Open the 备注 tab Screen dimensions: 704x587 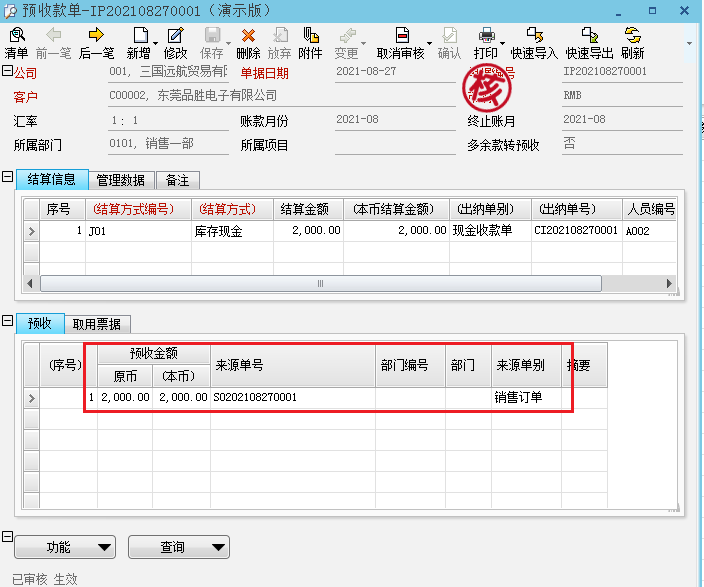tap(177, 180)
